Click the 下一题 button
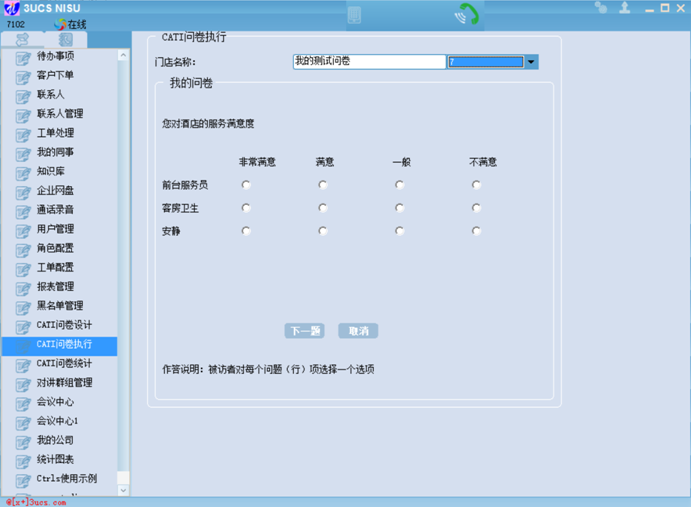 pos(305,331)
